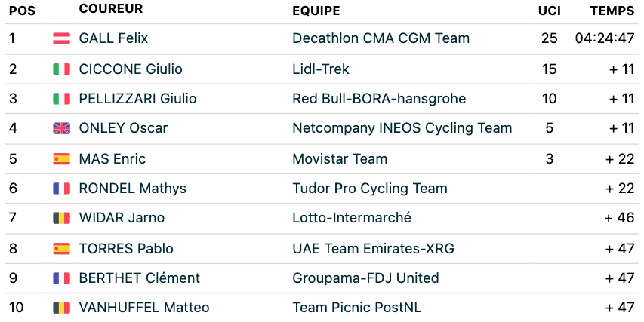Click the Belgian flag next to WIDAR Jarno
This screenshot has width=644, height=322.
pos(62,218)
